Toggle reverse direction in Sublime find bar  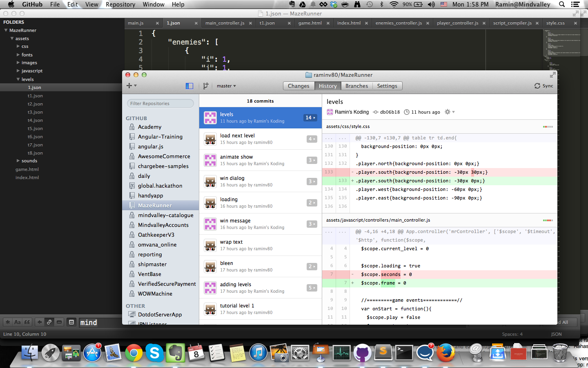pyautogui.click(x=40, y=322)
